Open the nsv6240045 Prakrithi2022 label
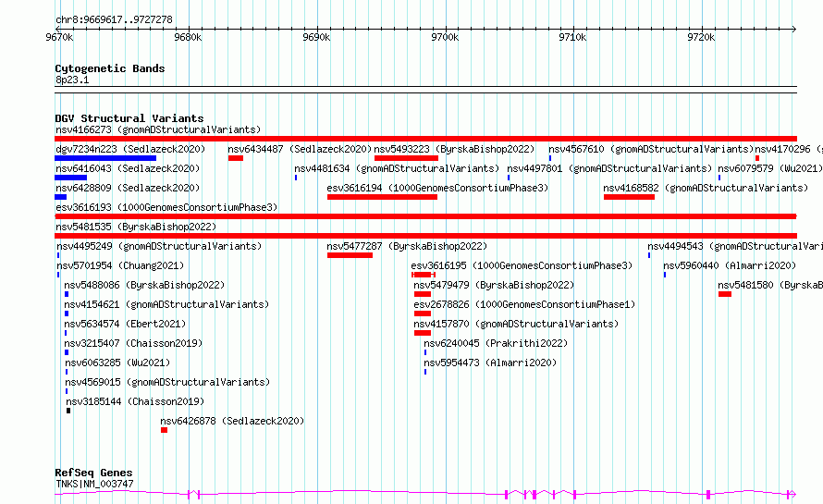823x504 pixels. click(496, 343)
